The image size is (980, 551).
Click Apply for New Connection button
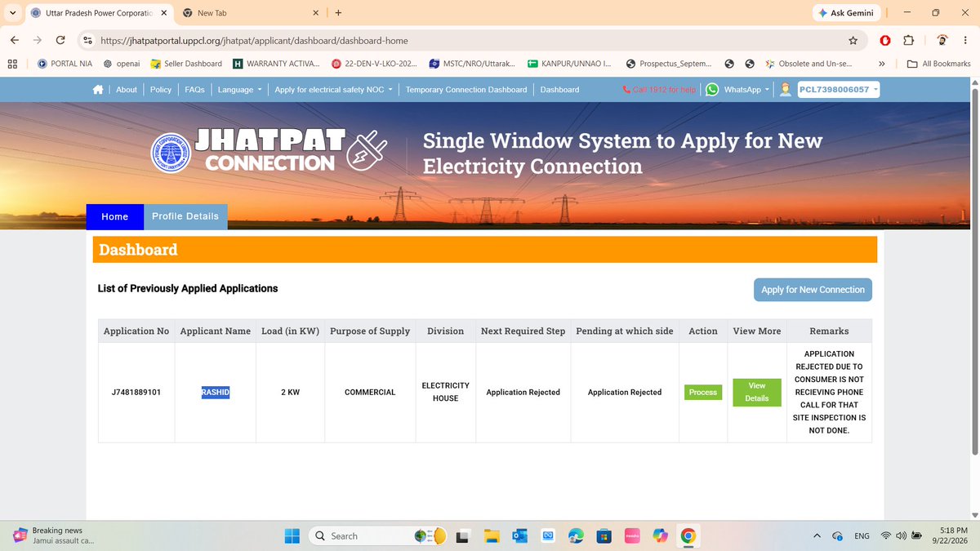[813, 290]
